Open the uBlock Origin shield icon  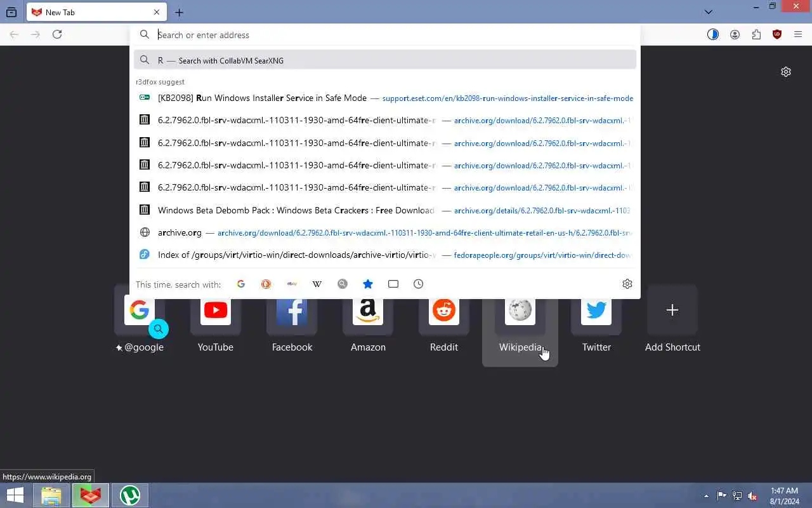(777, 34)
